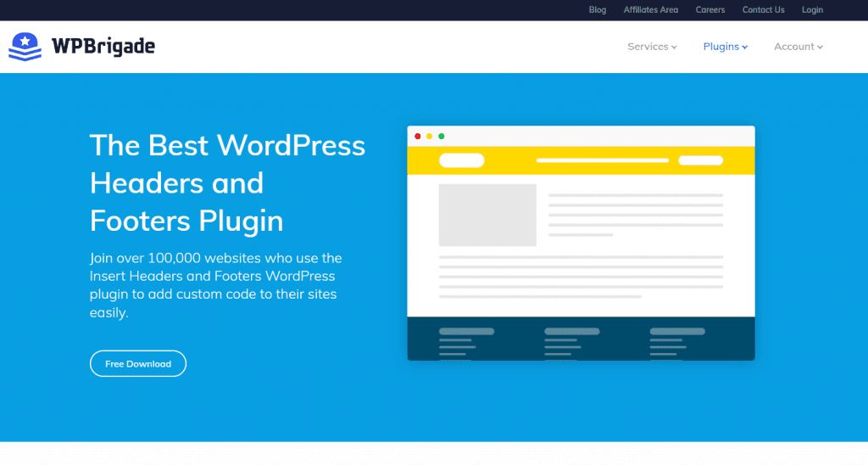
Task: Go to the Careers page
Action: [710, 10]
